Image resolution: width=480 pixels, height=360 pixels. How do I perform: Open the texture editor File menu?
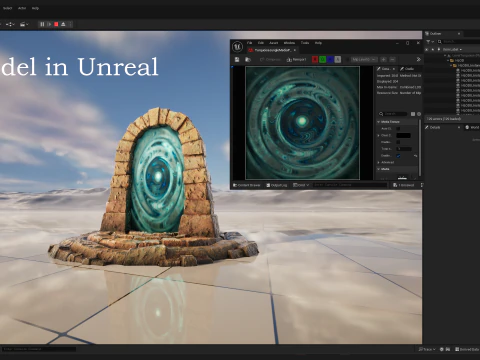coord(249,43)
